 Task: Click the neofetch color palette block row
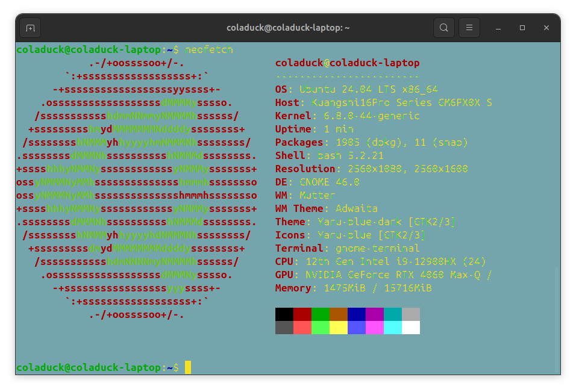click(346, 320)
